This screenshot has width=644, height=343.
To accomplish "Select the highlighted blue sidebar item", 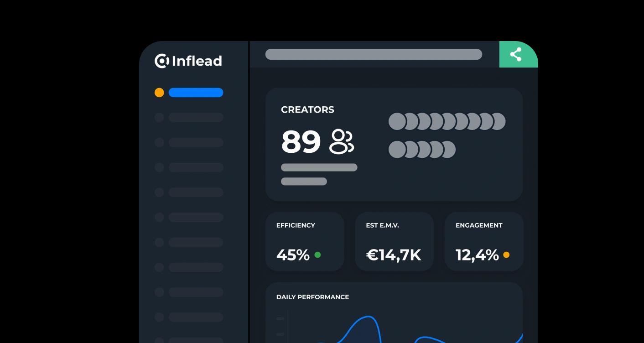I will click(x=196, y=93).
